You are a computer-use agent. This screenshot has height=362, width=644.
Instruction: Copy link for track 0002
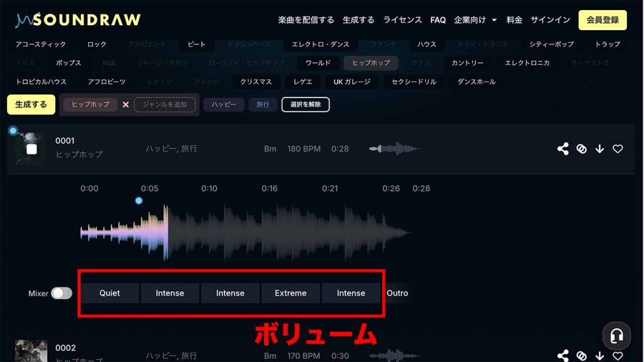coord(581,356)
